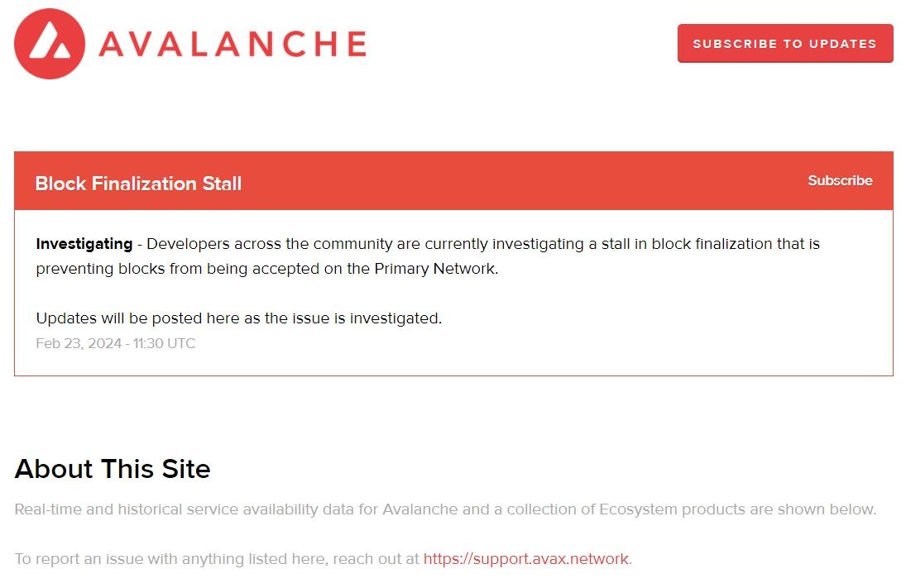Open the support.avax.network link
This screenshot has width=906, height=588.
click(525, 559)
